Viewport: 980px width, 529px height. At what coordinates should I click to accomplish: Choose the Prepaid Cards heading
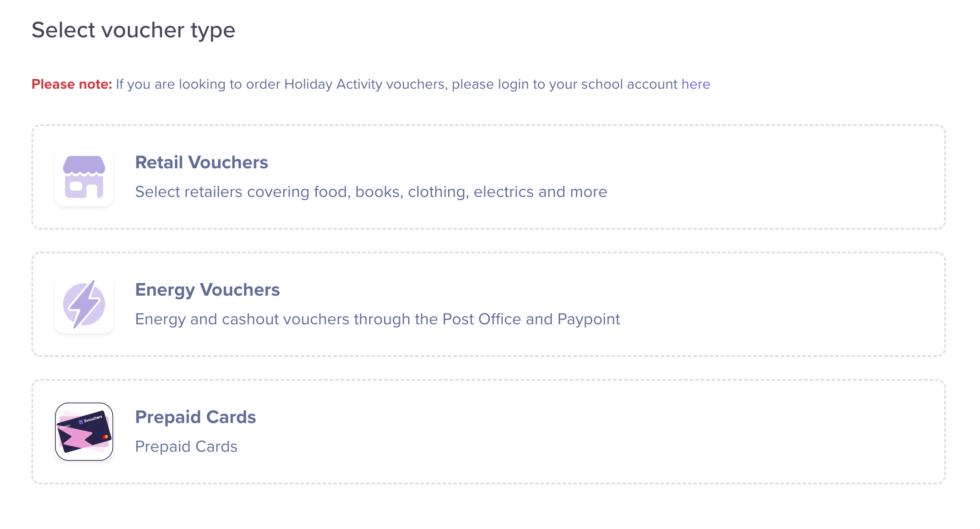195,417
